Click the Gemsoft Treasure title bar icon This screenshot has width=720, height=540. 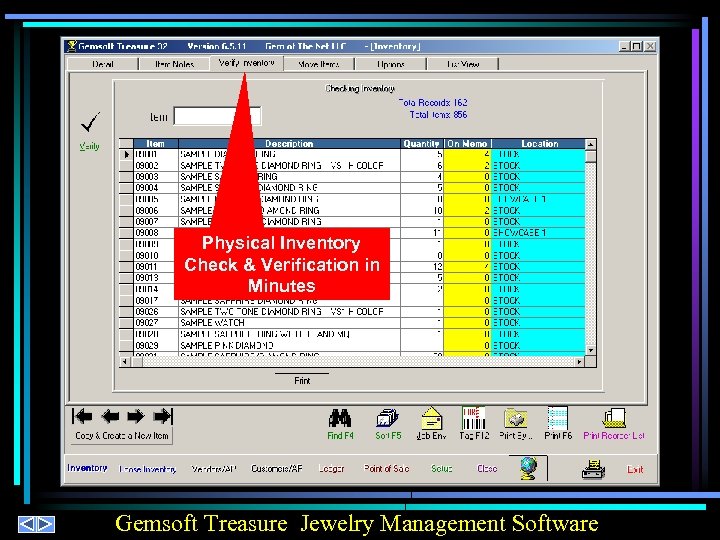click(x=71, y=46)
